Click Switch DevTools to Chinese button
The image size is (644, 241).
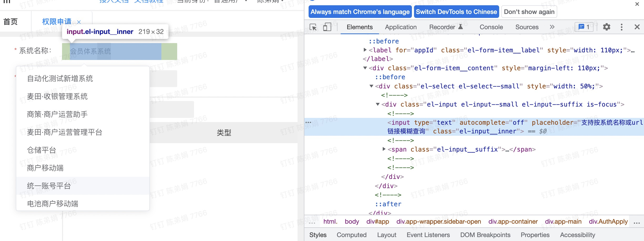pyautogui.click(x=456, y=12)
